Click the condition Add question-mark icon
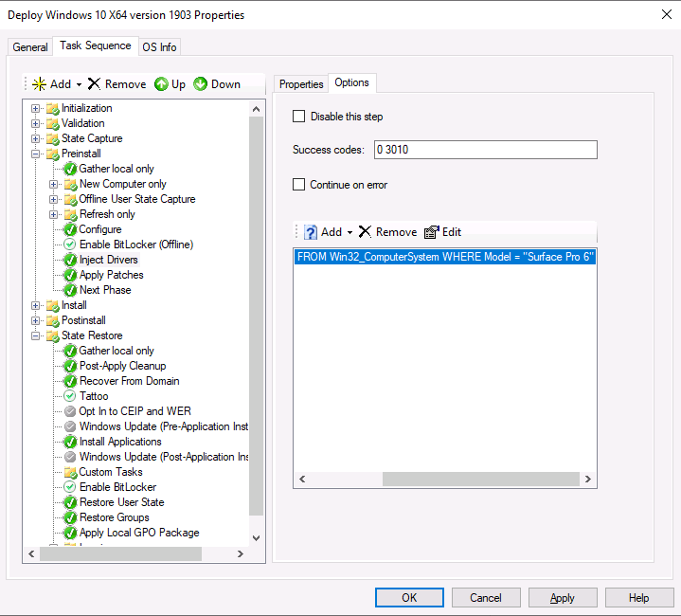 310,232
